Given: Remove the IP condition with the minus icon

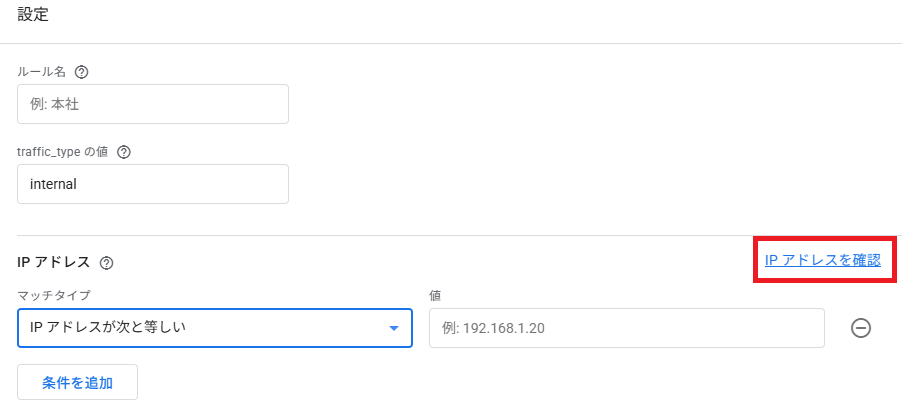Looking at the screenshot, I should [861, 328].
